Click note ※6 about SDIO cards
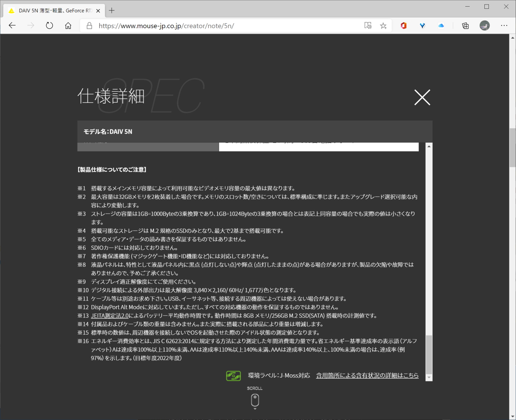This screenshot has height=420, width=516. (128, 248)
